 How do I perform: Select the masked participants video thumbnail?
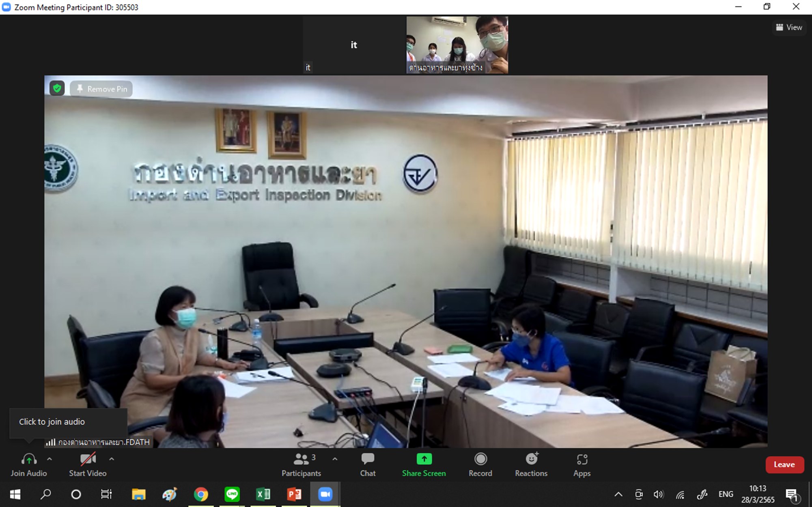coord(457,45)
